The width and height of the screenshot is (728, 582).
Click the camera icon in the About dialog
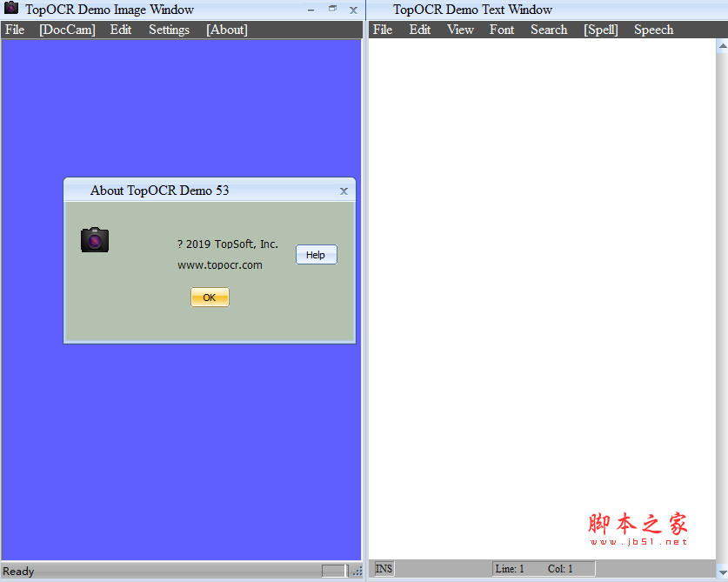pos(95,240)
